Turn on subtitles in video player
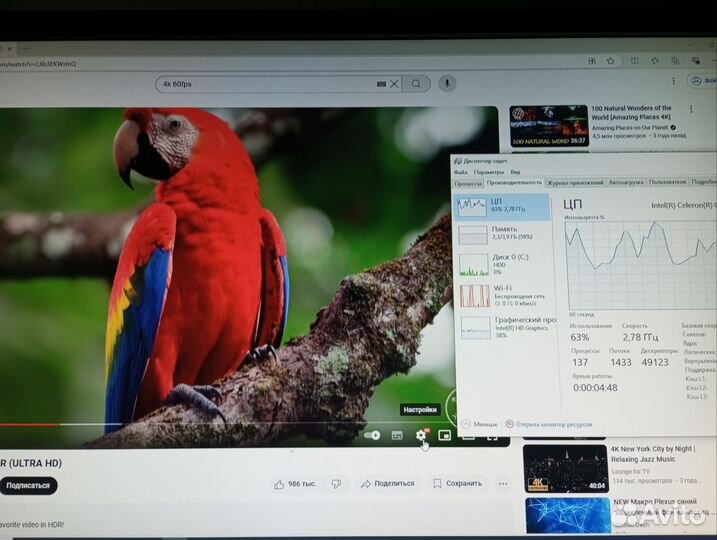This screenshot has height=540, width=717. (397, 435)
